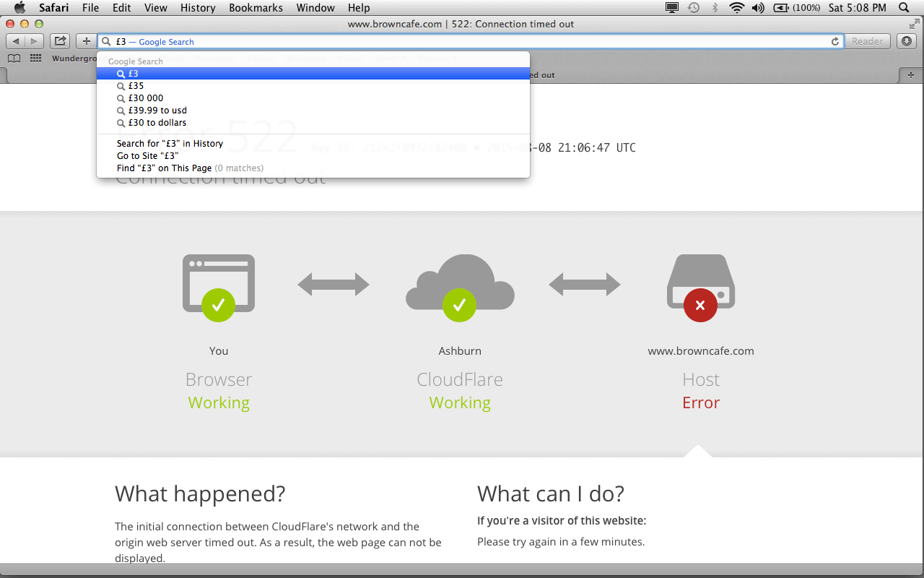Click 'If you're a visitor of this website:'

[562, 521]
